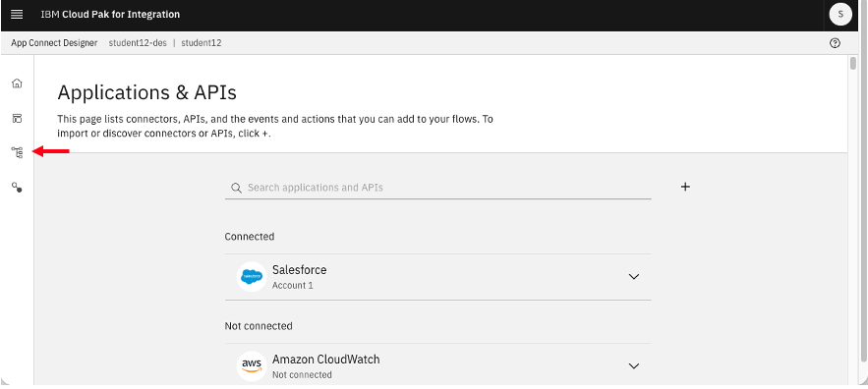
Task: Open the hamburger navigation menu
Action: point(17,15)
